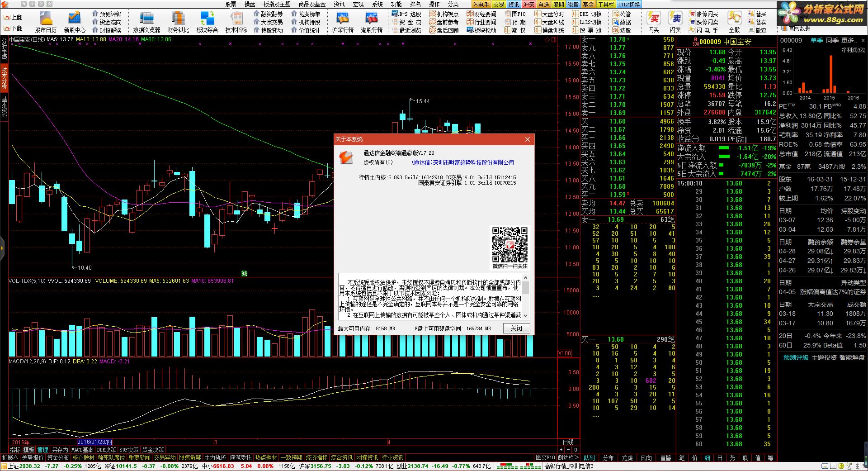Open the 通达信 company link in About dialog
Screen dimensions: 868x471
[463, 162]
